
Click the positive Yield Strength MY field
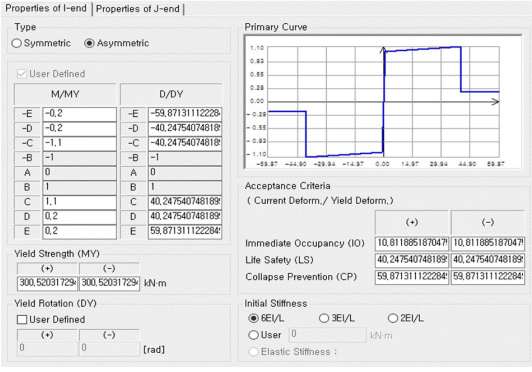48,283
